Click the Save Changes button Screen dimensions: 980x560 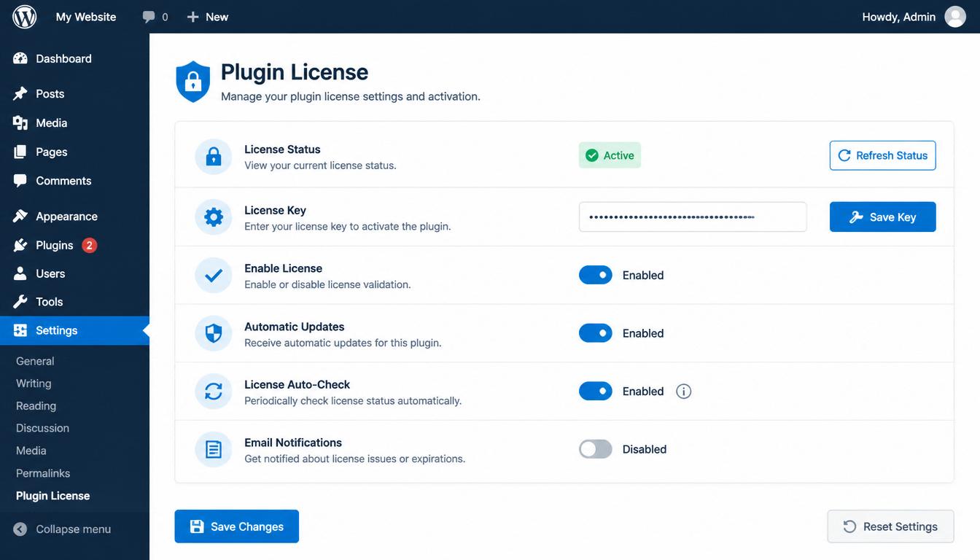(237, 526)
